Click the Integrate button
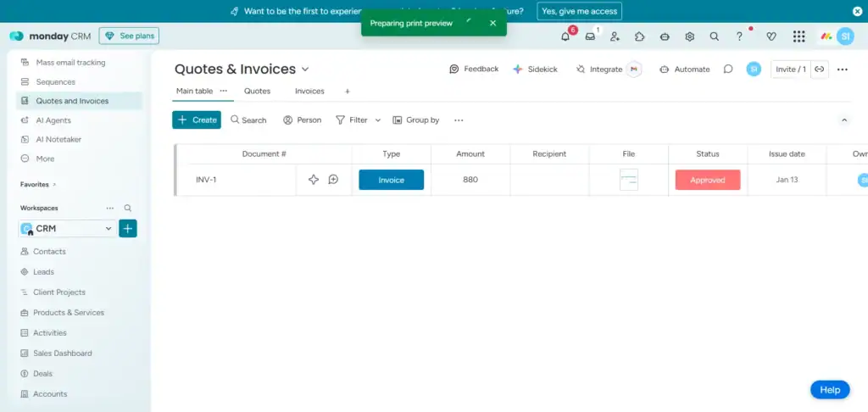868x412 pixels. (599, 70)
